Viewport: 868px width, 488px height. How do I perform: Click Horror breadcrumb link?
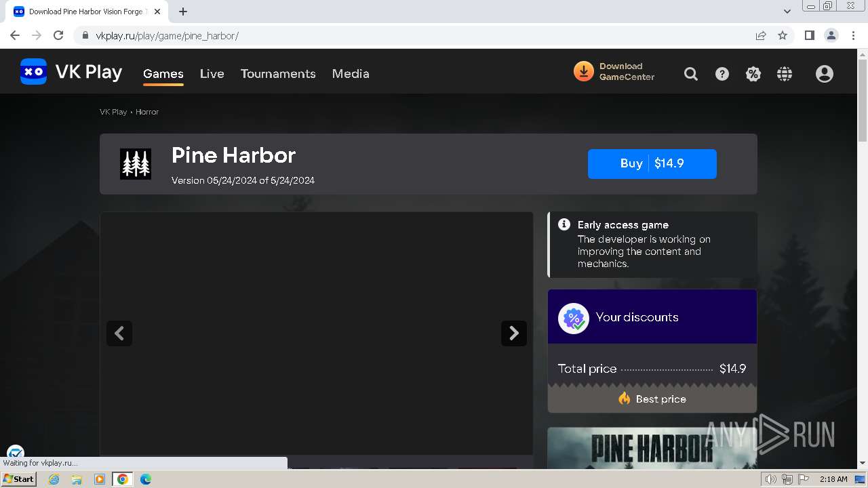coord(147,112)
